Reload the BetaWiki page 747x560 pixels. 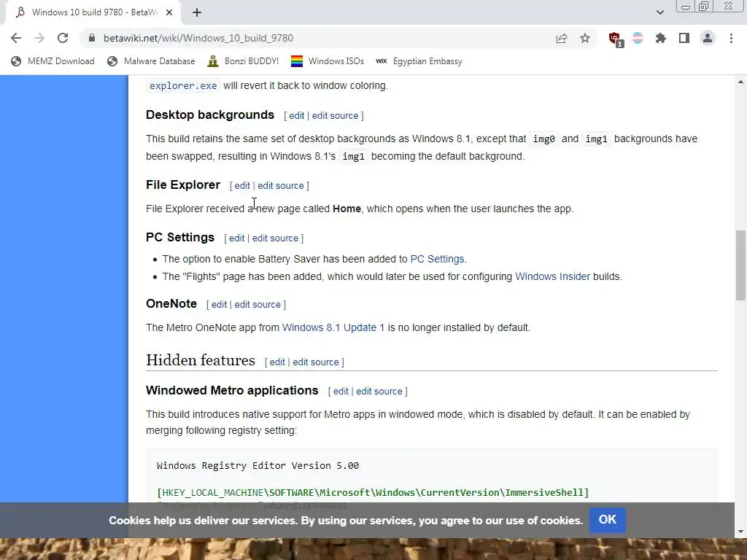(63, 38)
